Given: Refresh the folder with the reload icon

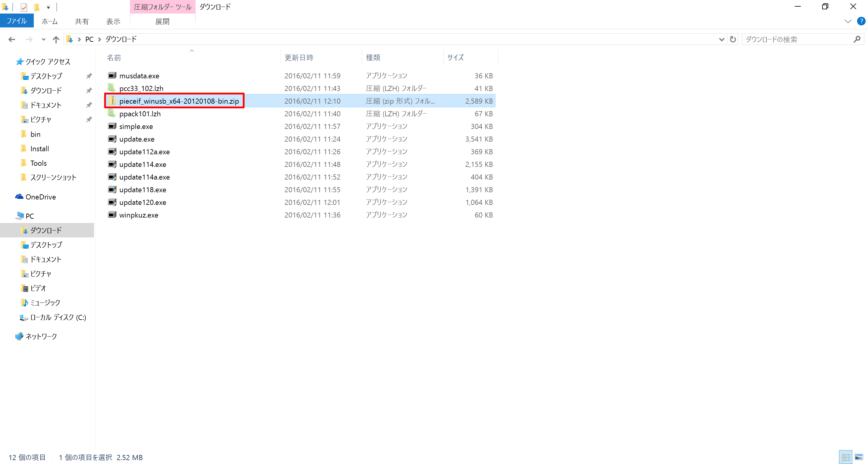Looking at the screenshot, I should pos(733,39).
